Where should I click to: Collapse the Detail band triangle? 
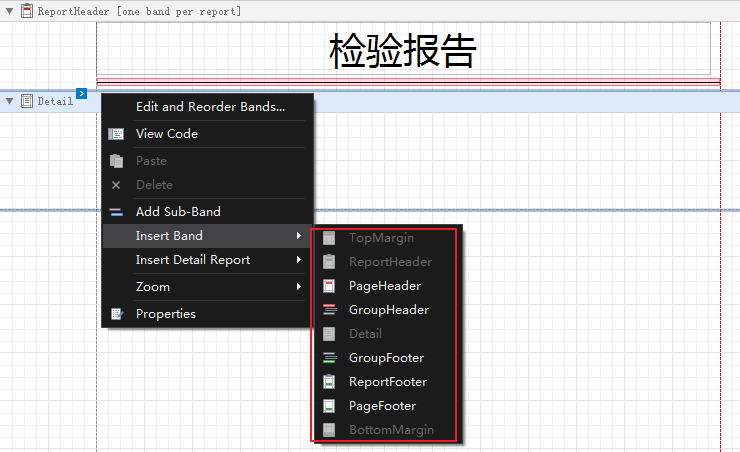9,101
